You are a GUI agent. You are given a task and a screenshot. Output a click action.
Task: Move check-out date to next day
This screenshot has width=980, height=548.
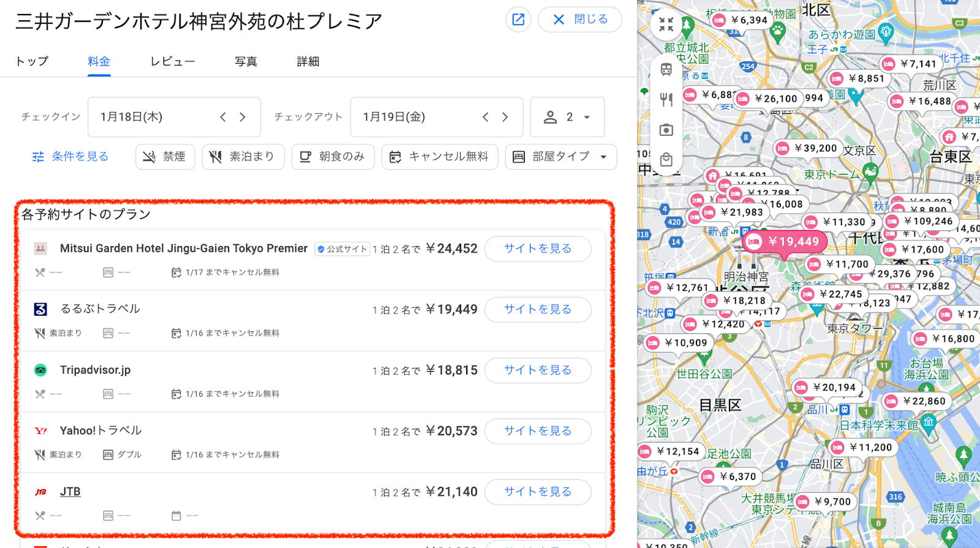coord(505,117)
